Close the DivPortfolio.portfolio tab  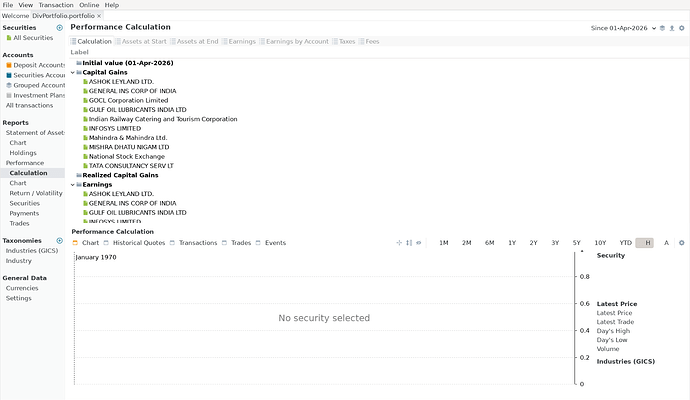99,16
